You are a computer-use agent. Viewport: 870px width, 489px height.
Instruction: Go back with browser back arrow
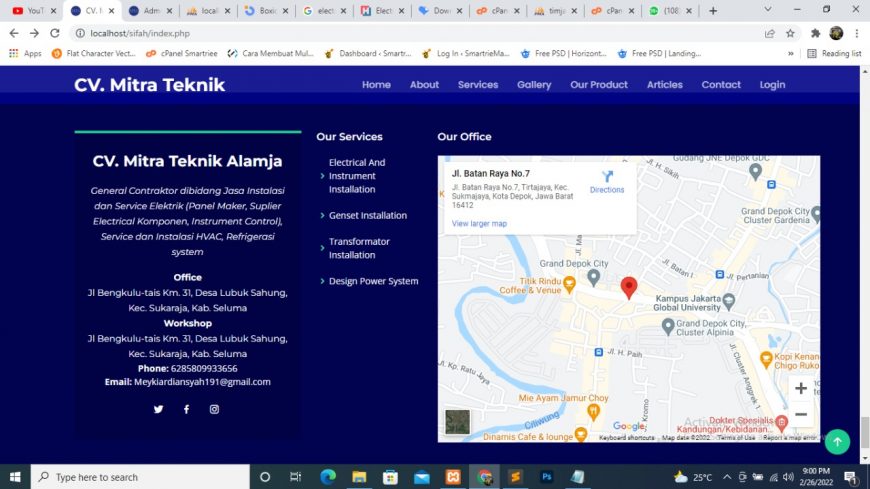(x=14, y=33)
